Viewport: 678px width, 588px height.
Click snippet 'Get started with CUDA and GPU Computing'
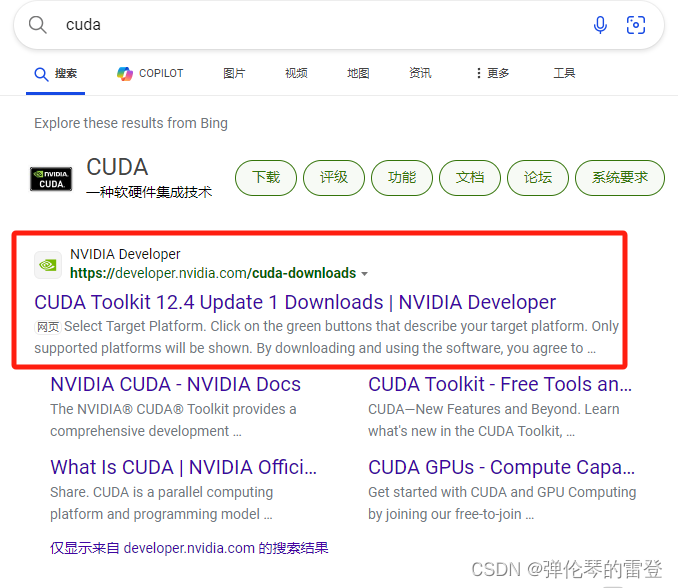coord(502,492)
